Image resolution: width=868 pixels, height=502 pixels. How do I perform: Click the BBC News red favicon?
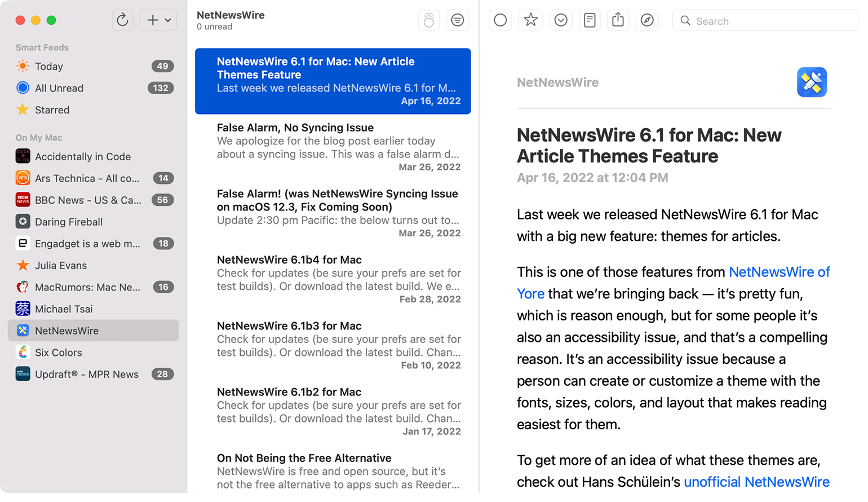click(x=23, y=200)
